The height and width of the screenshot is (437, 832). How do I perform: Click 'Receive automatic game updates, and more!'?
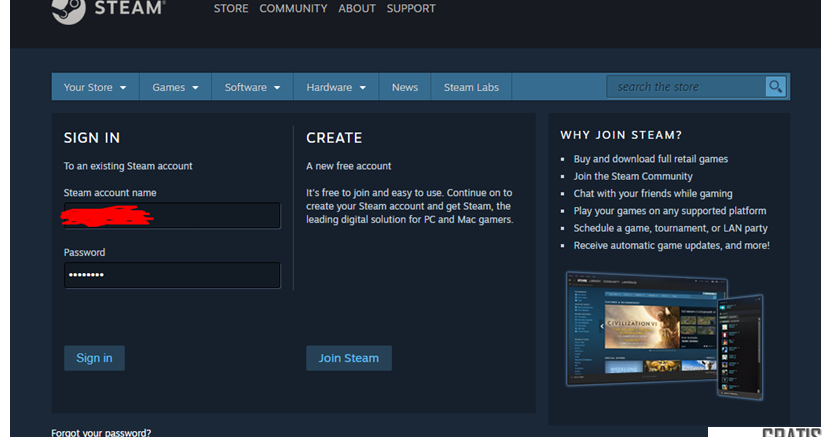pos(671,246)
